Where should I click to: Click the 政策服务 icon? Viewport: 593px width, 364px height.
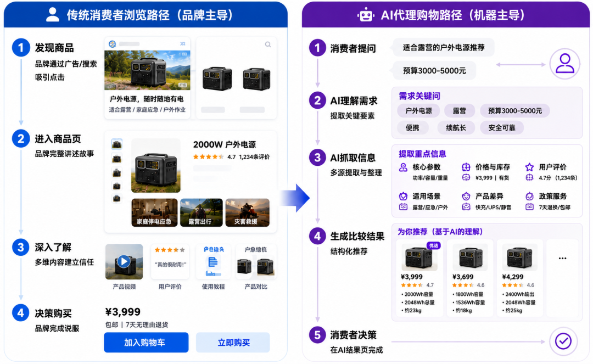click(x=529, y=196)
